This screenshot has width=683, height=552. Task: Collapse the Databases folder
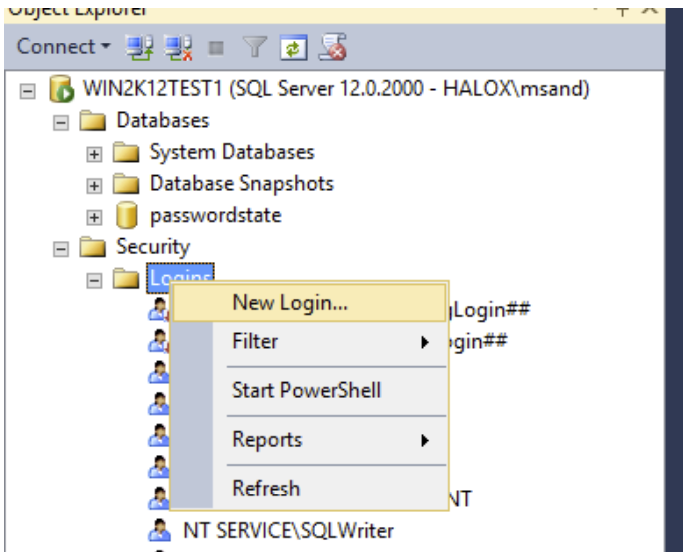click(61, 123)
